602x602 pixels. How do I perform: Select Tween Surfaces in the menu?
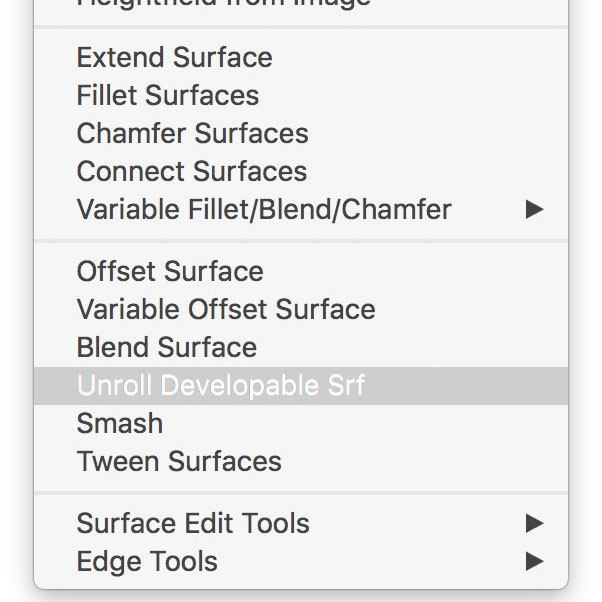point(301,461)
